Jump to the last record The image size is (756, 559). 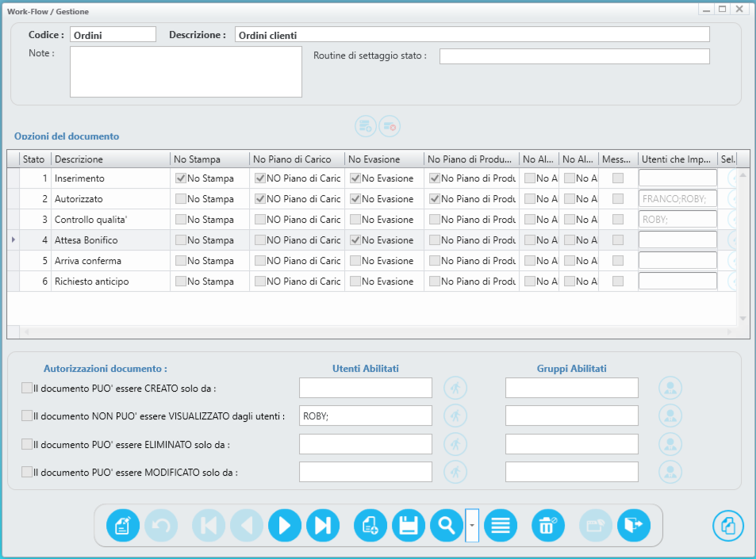pyautogui.click(x=323, y=525)
